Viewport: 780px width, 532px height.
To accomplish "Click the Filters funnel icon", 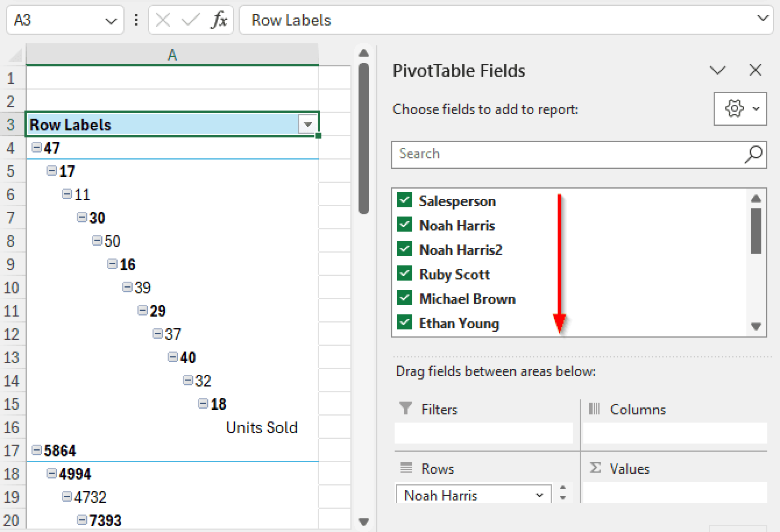I will tap(406, 409).
